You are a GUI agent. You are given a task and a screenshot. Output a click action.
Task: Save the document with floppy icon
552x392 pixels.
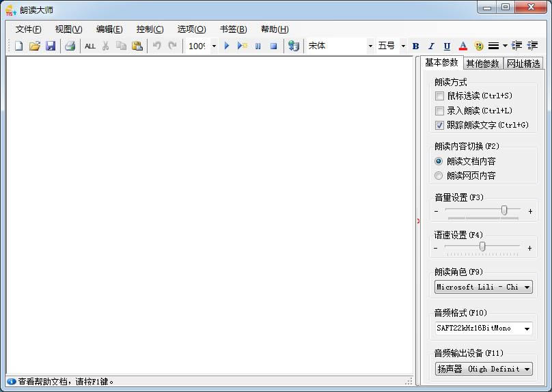coord(51,46)
